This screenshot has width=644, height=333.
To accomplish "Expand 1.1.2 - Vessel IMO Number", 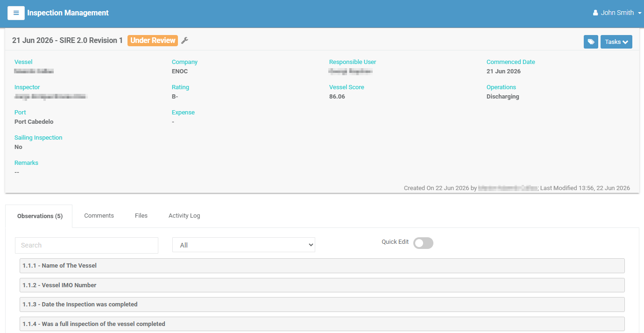I will pos(322,285).
